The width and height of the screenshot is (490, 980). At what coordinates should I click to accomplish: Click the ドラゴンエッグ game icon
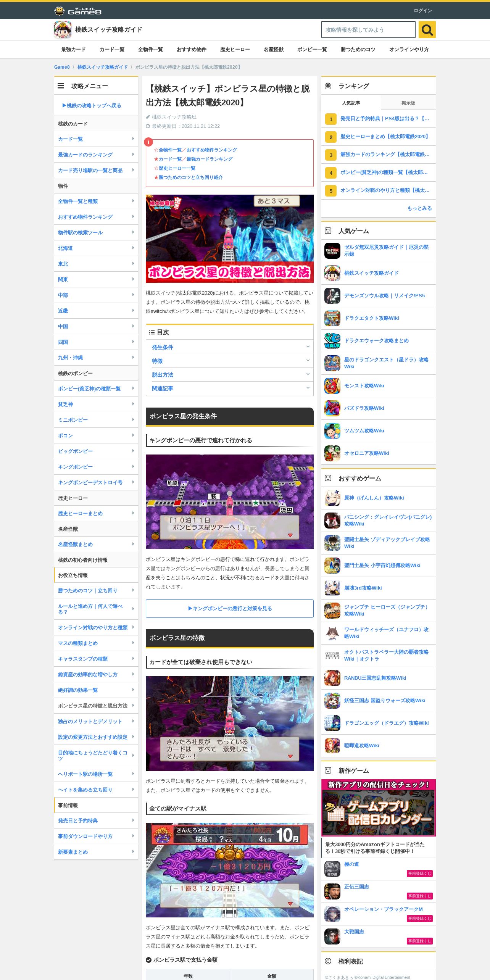point(332,723)
